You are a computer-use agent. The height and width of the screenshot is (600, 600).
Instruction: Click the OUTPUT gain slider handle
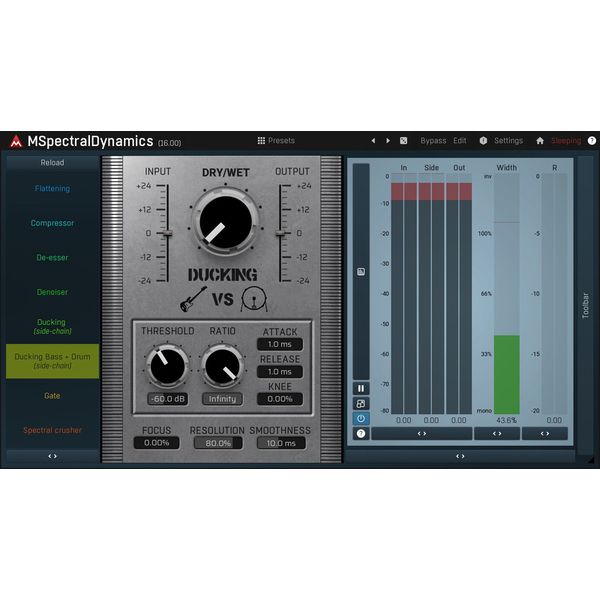coord(281,233)
